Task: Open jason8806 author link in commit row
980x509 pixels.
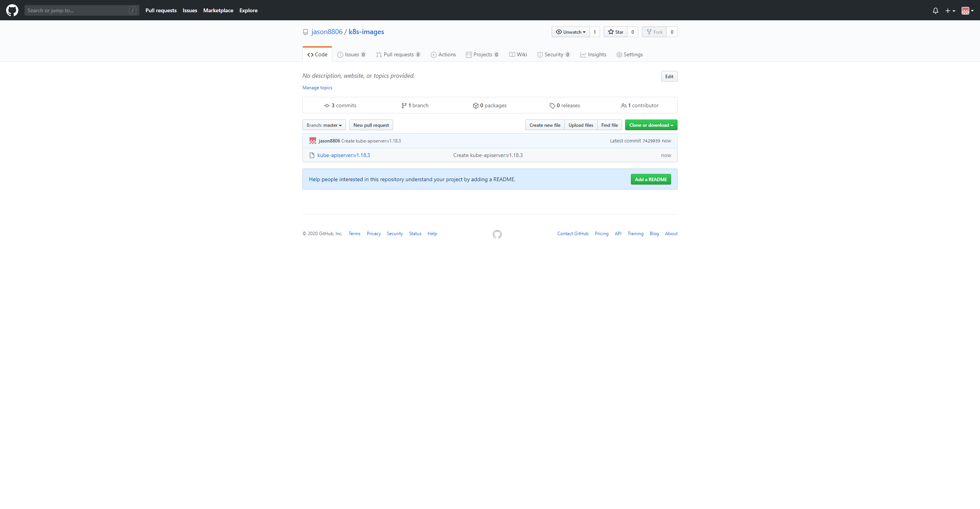Action: point(329,141)
